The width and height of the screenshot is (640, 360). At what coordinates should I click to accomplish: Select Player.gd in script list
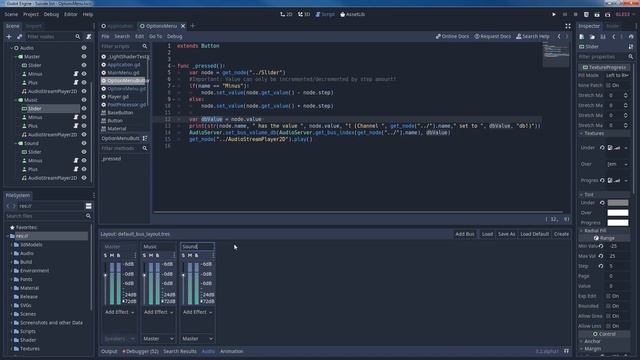point(118,97)
